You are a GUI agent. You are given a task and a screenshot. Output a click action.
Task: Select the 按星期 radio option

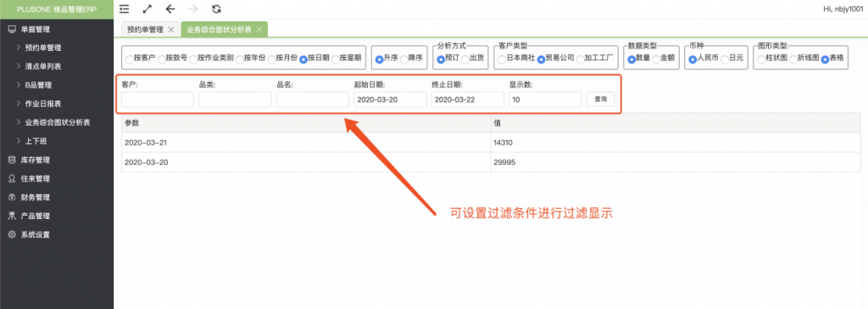(335, 59)
